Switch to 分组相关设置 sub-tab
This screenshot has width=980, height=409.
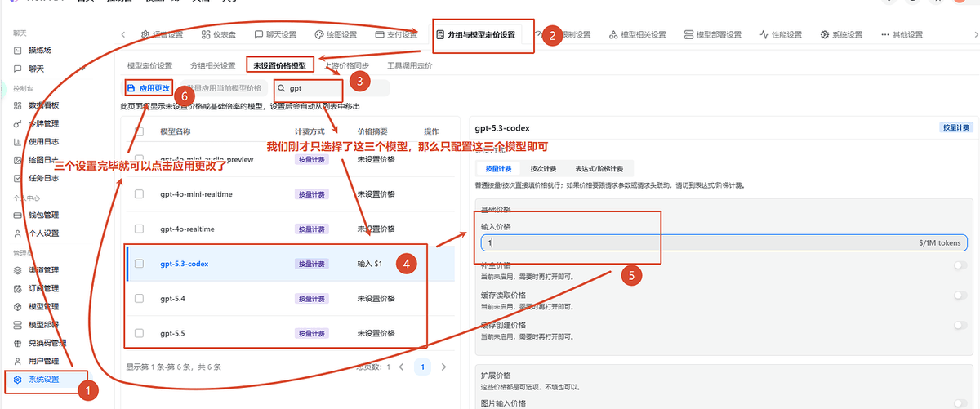point(213,65)
